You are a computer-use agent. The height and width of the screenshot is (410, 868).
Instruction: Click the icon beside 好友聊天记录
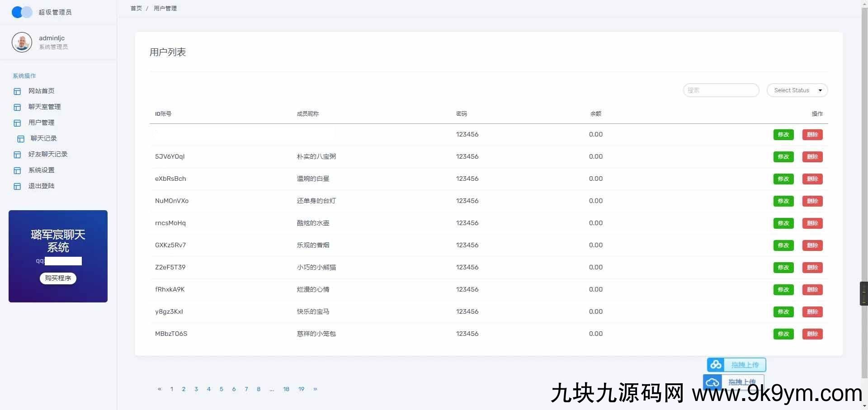click(x=17, y=155)
